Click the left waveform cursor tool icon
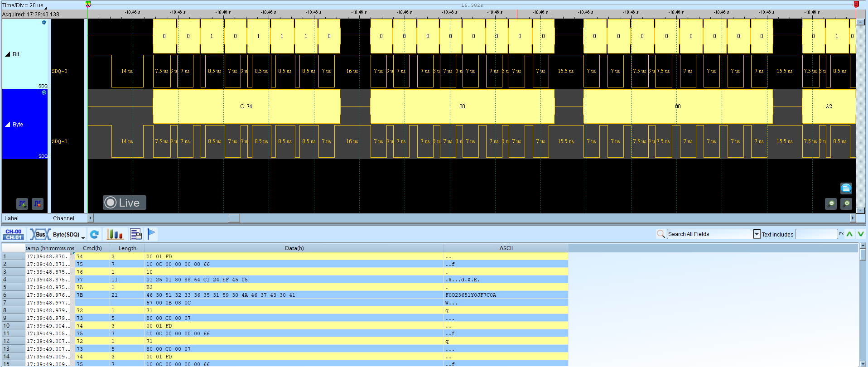868x367 pixels. click(x=22, y=204)
